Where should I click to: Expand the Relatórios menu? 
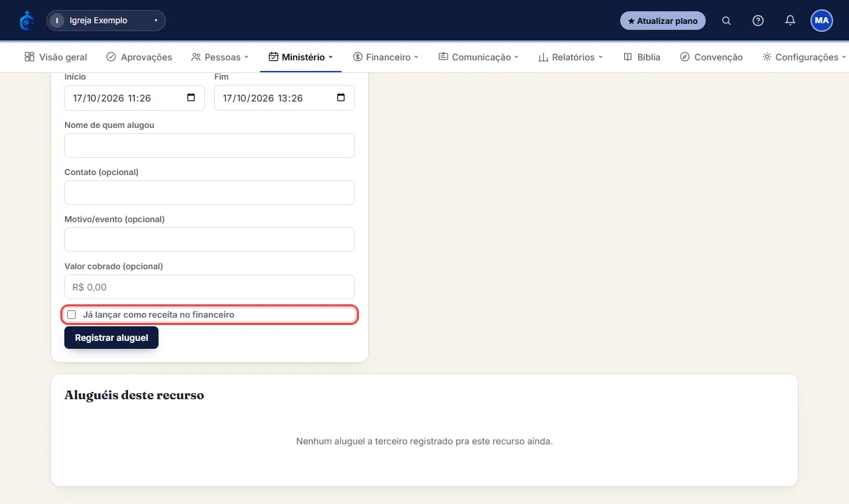(570, 57)
